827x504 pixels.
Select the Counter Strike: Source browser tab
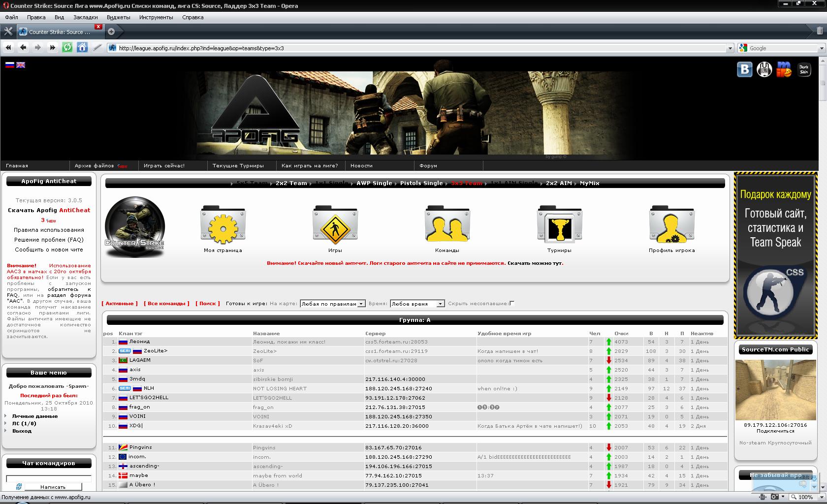pyautogui.click(x=60, y=31)
